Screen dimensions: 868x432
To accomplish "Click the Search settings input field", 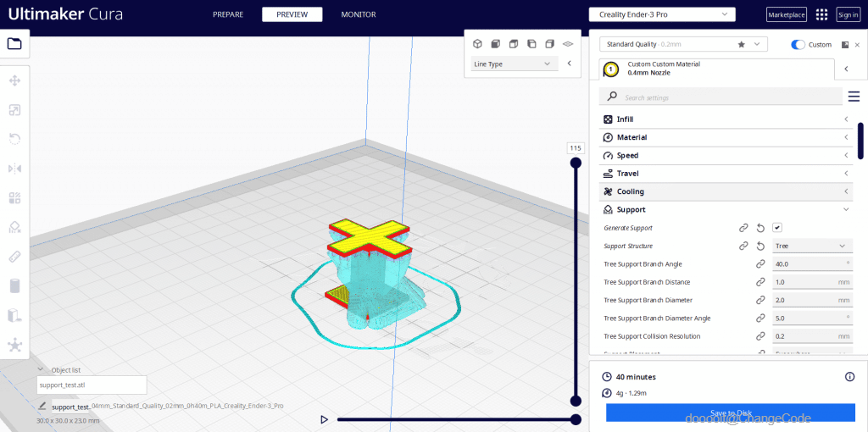I will (x=721, y=97).
